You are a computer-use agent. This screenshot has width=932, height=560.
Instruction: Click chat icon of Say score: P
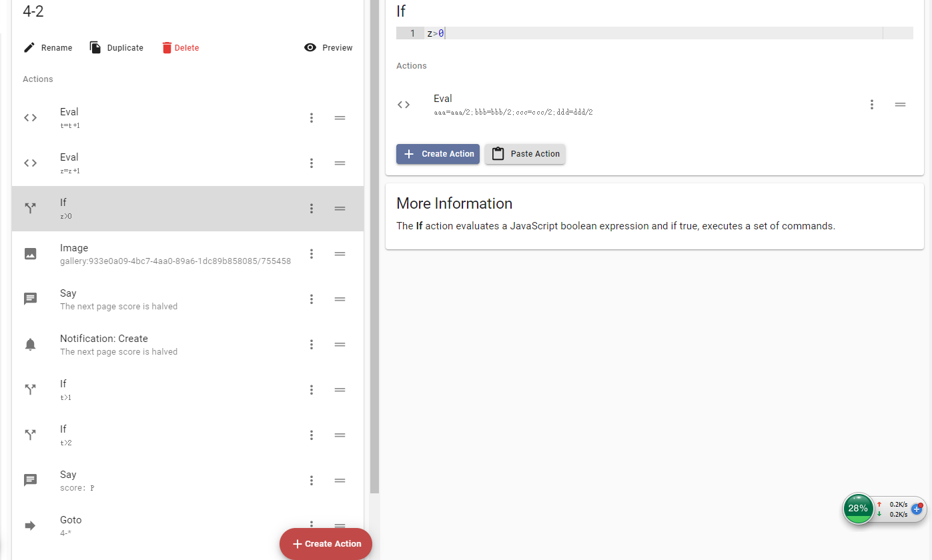pos(30,481)
